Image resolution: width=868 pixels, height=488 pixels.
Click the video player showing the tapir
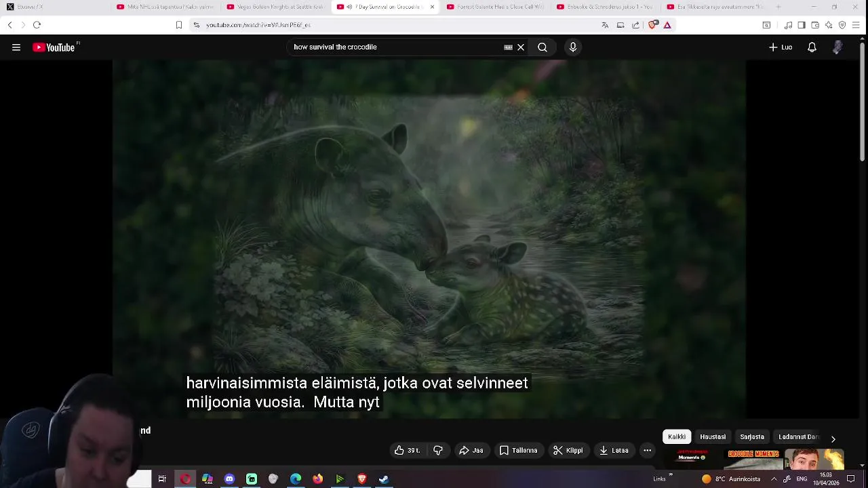pos(429,239)
